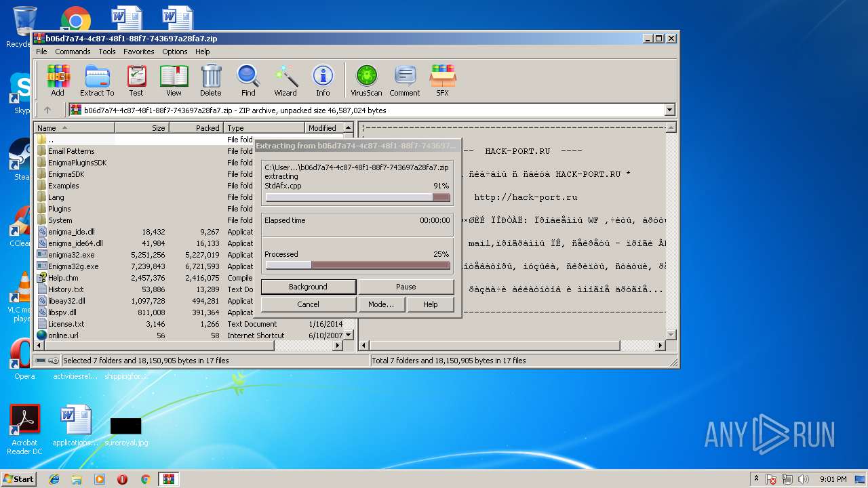
Task: Open the File menu
Action: (x=41, y=52)
